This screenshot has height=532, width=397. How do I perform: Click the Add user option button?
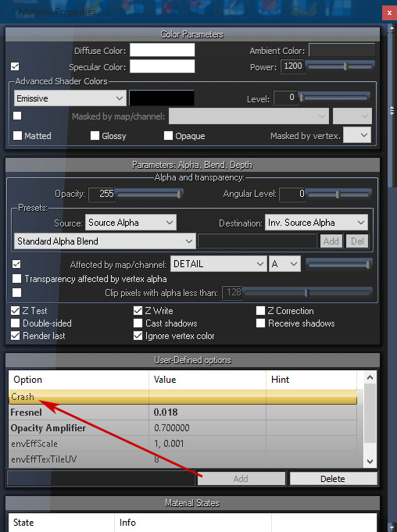pyautogui.click(x=241, y=479)
